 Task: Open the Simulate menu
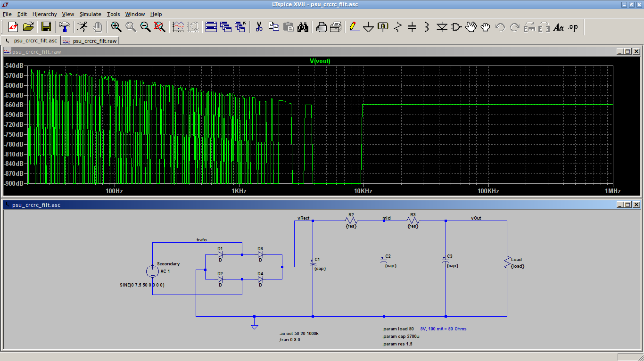pos(91,14)
